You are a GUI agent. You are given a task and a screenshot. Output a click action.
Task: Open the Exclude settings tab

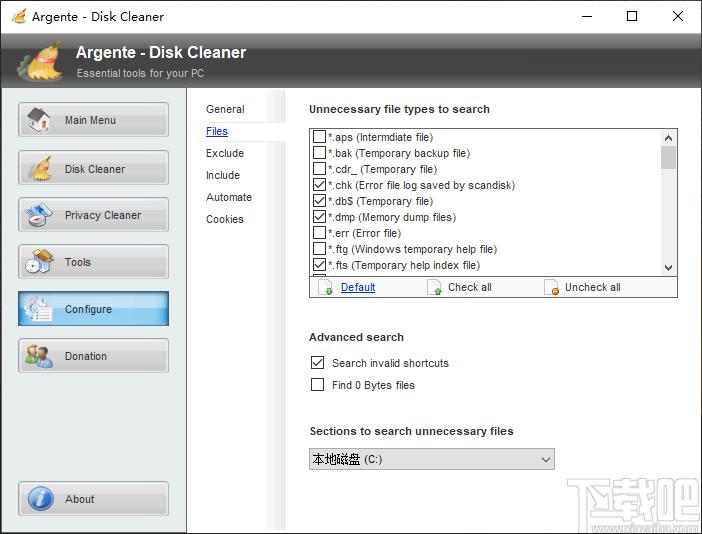225,153
